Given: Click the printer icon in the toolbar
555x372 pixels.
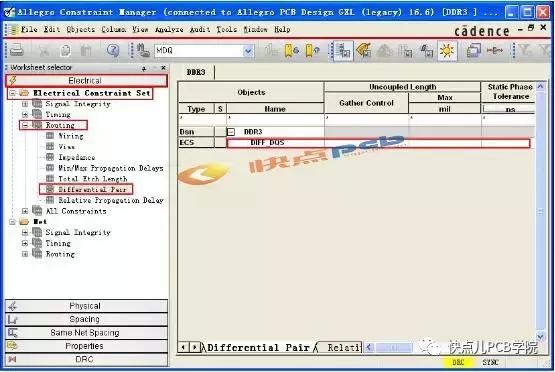Looking at the screenshot, I should (16, 51).
